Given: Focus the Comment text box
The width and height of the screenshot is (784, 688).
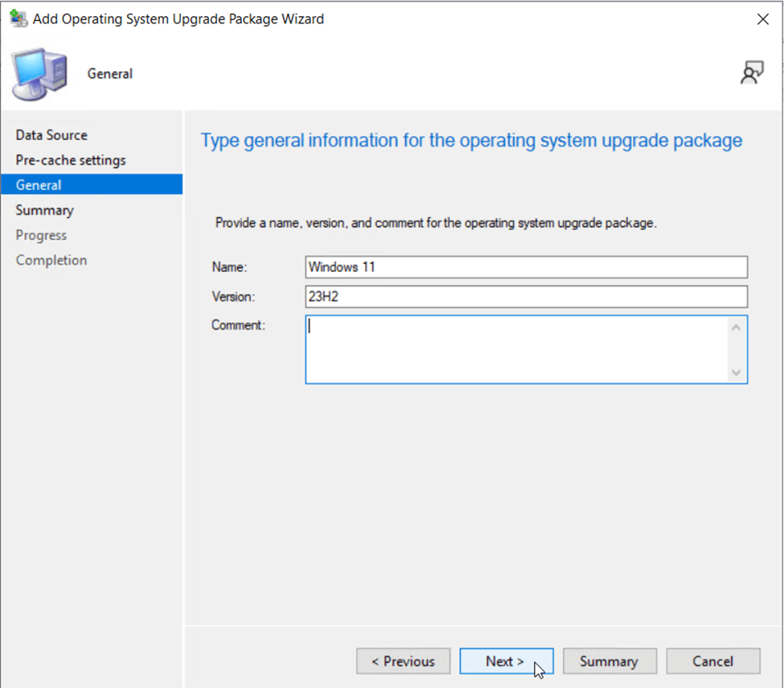Looking at the screenshot, I should pyautogui.click(x=515, y=349).
